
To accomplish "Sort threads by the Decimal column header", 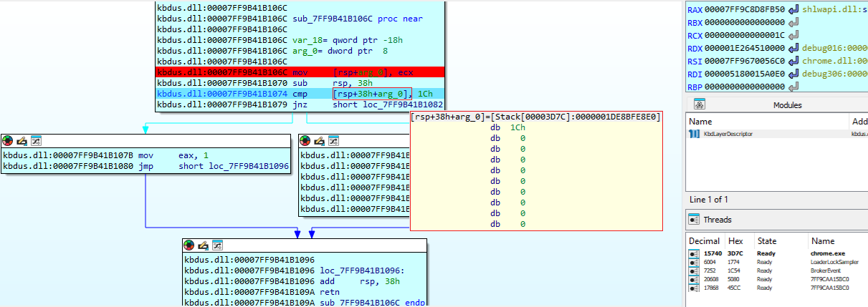I will click(x=704, y=241).
